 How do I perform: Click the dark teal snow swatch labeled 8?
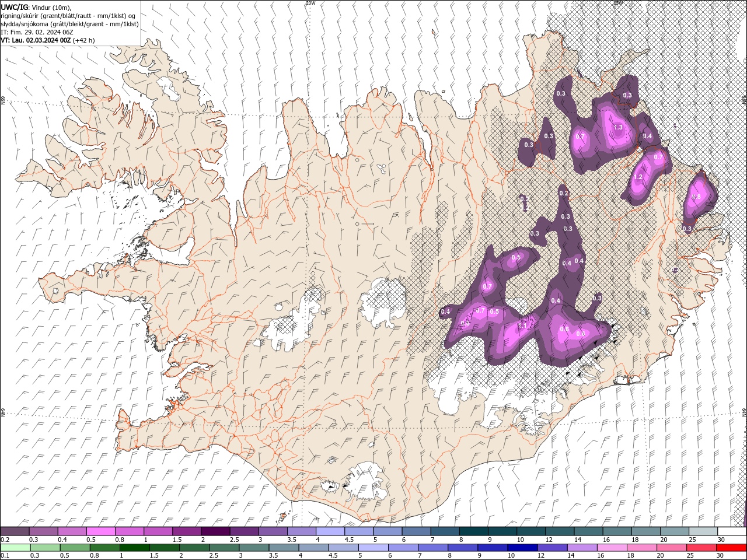pyautogui.click(x=473, y=531)
